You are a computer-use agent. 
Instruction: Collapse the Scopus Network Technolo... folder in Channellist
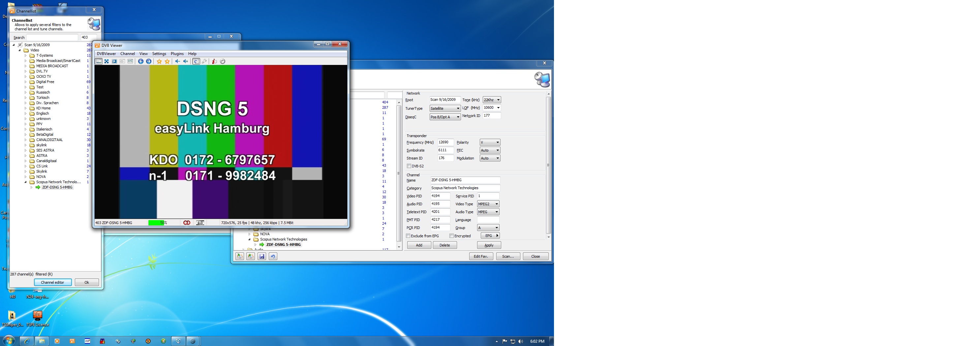point(26,182)
